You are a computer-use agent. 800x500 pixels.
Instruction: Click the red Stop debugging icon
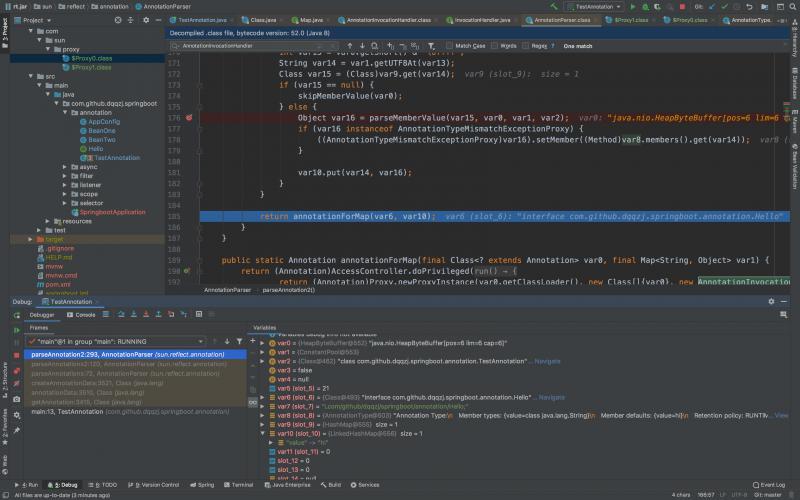(x=16, y=355)
